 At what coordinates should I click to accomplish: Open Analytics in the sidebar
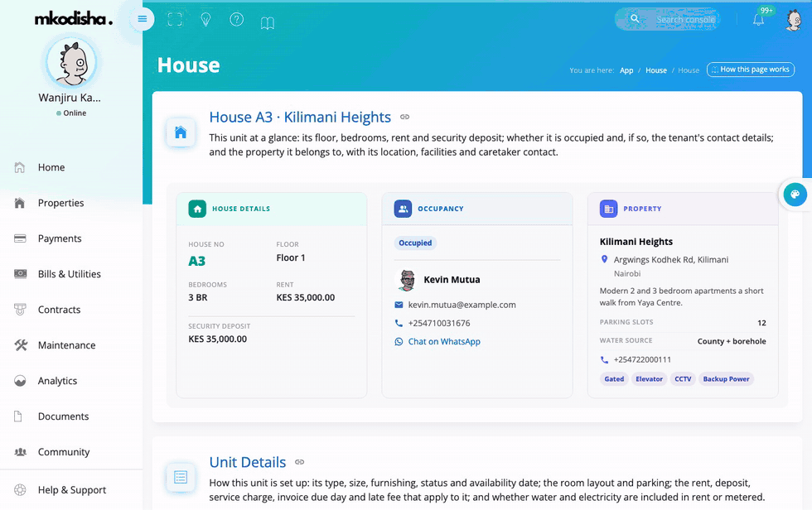[71, 381]
